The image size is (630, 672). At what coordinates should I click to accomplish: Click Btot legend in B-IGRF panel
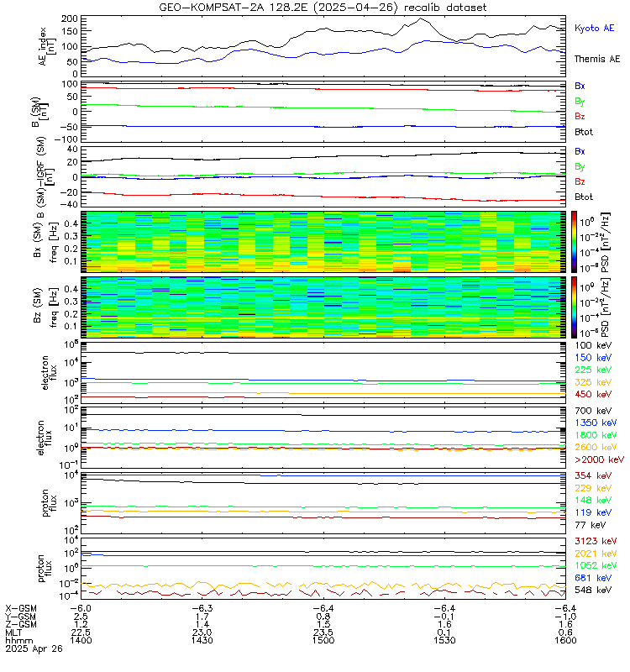tap(584, 197)
